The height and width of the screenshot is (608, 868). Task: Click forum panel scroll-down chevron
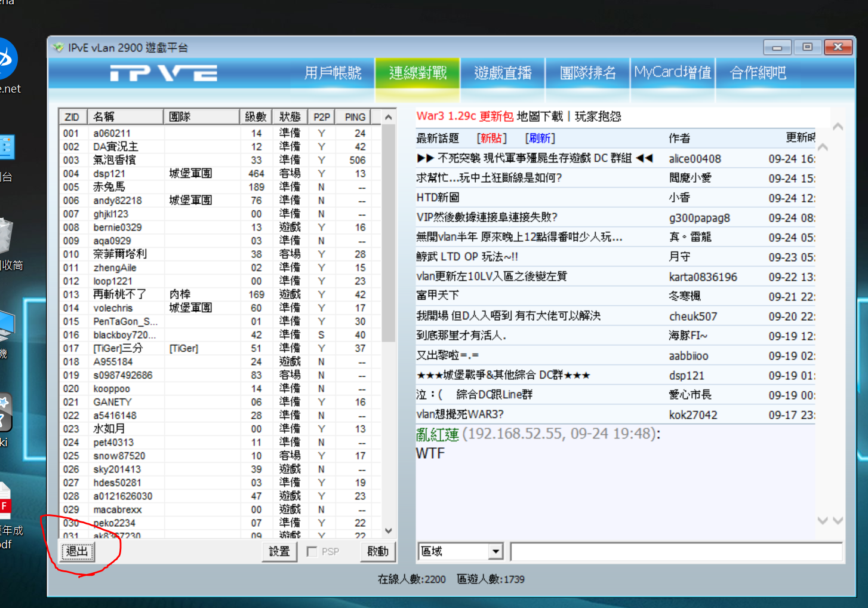tap(838, 520)
